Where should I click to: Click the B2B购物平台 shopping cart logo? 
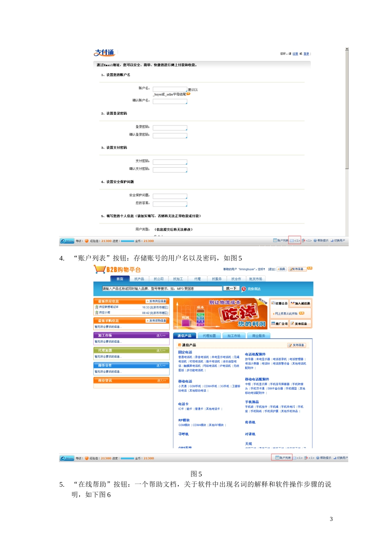(x=118, y=269)
